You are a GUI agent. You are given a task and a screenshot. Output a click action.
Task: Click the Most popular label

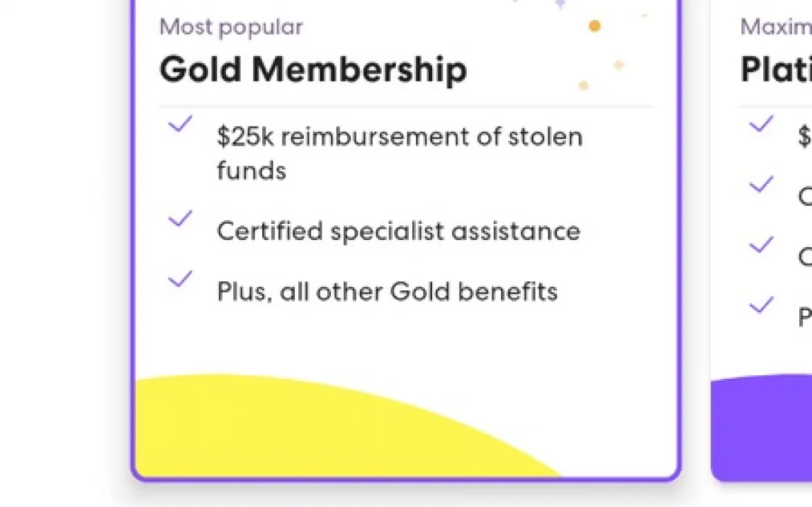(231, 27)
